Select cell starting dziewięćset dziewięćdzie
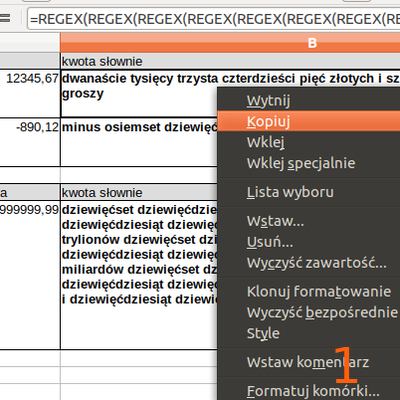 tap(139, 275)
